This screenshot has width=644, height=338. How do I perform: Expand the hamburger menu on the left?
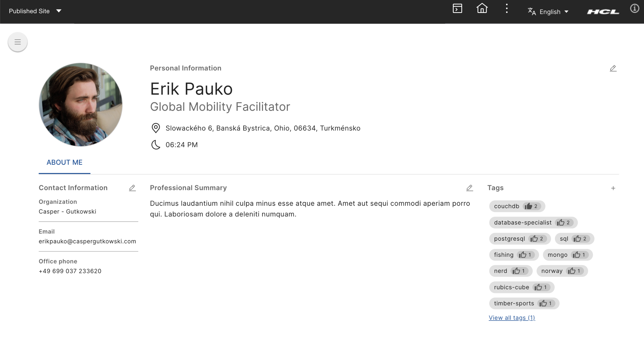tap(17, 42)
